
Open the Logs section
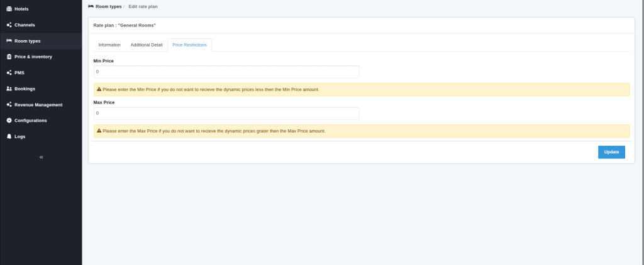tap(41, 136)
